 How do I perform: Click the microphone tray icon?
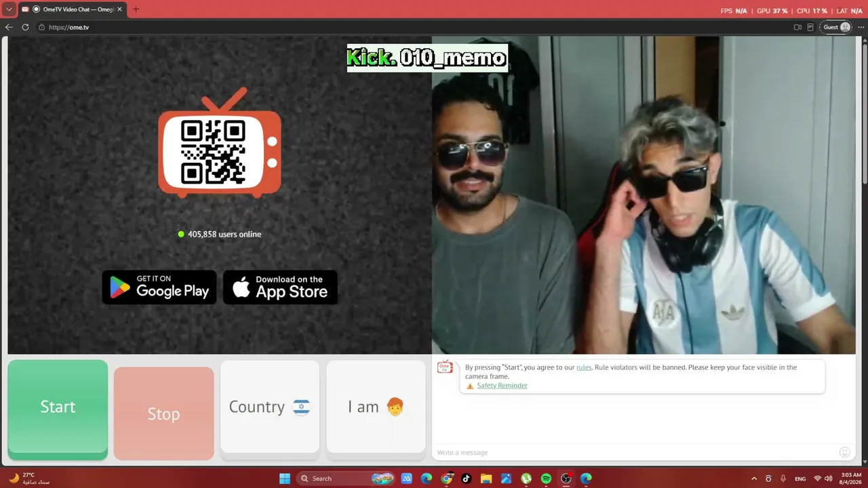coord(783,479)
